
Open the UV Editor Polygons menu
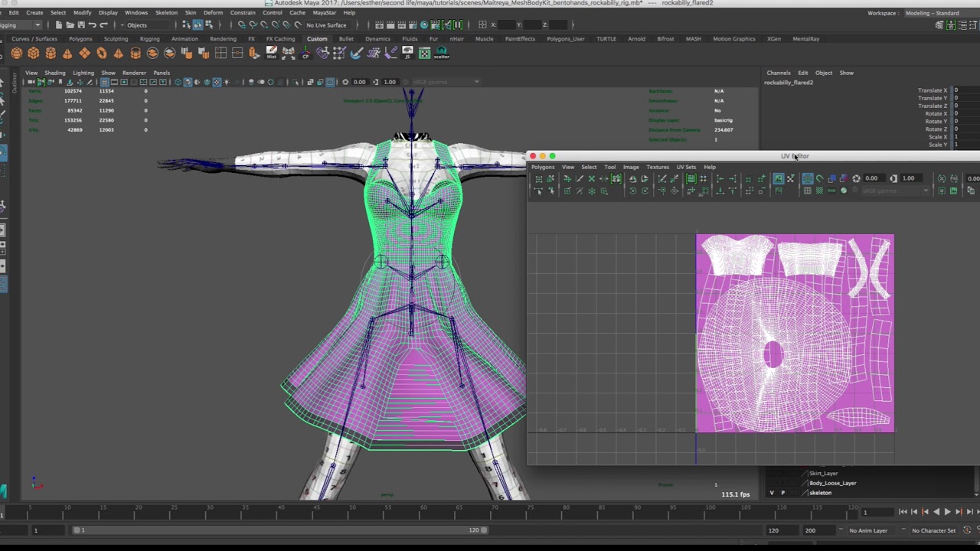click(x=543, y=167)
